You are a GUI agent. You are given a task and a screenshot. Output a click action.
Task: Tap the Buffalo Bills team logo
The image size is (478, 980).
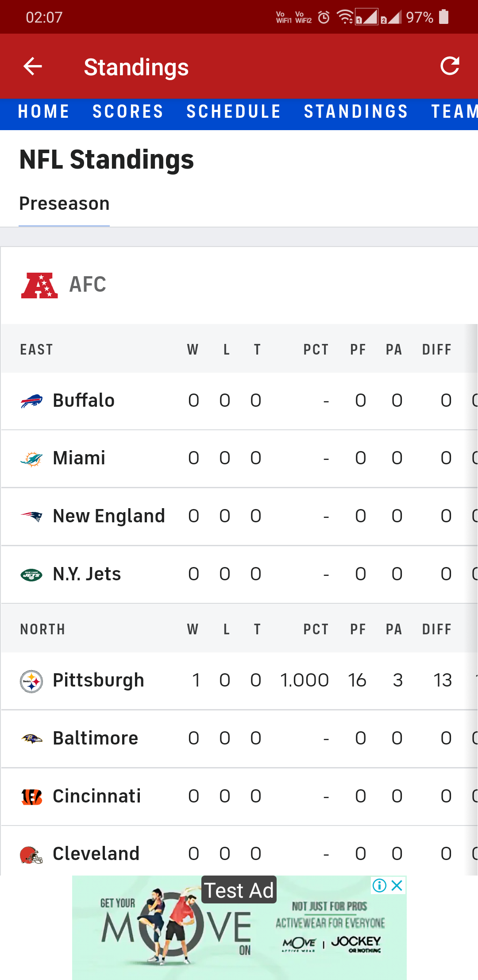point(31,401)
